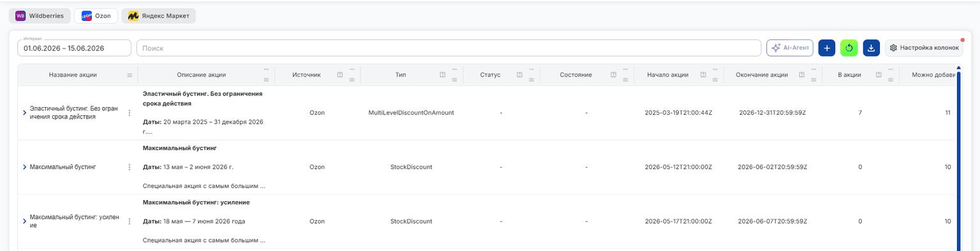Click the help icon in Источник column

click(339, 75)
